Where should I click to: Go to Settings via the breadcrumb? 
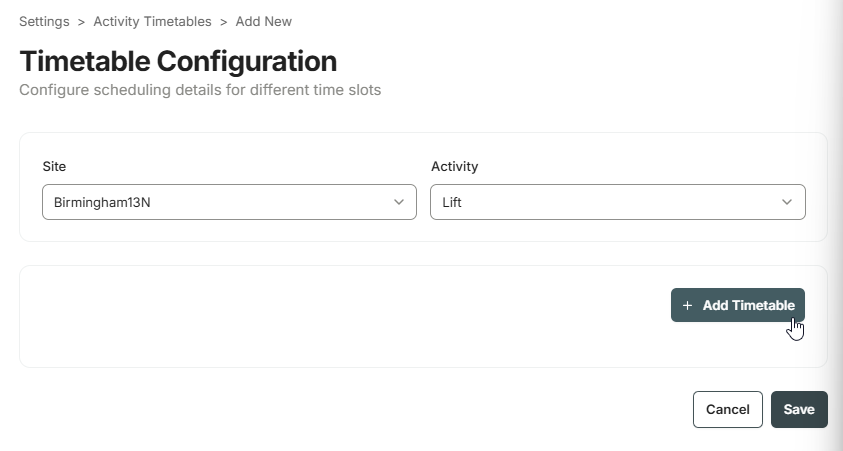click(x=44, y=22)
